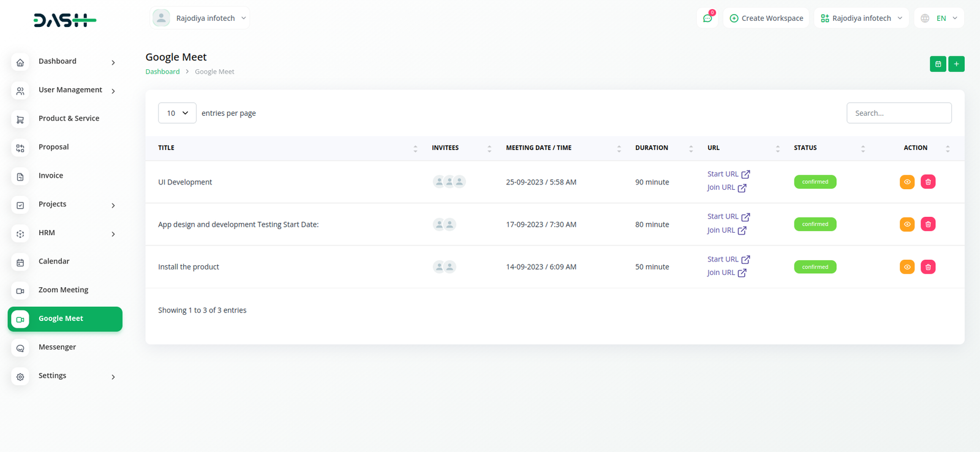Open the EN language dropdown

[940, 18]
